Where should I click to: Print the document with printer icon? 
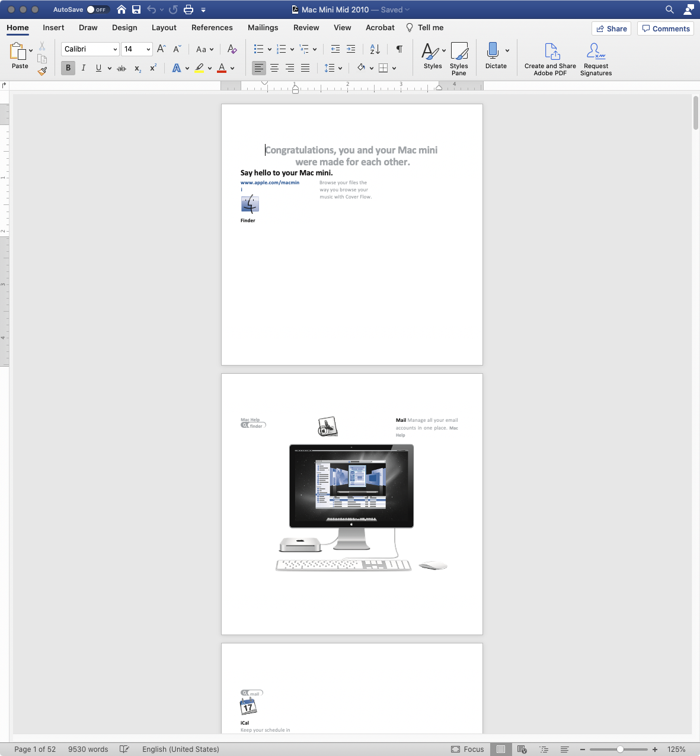(x=188, y=9)
